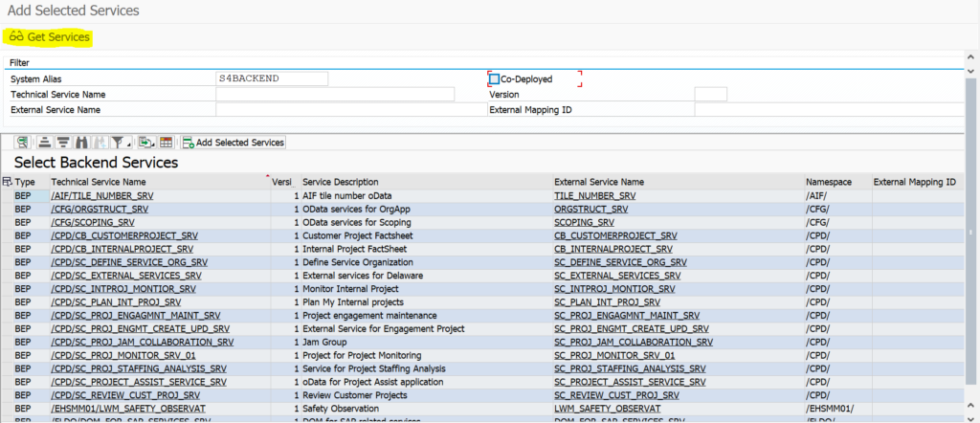The height and width of the screenshot is (423, 980).
Task: Select the BEP type cell in /AIF/TILE_NUMBER_SRV row
Action: click(x=32, y=195)
